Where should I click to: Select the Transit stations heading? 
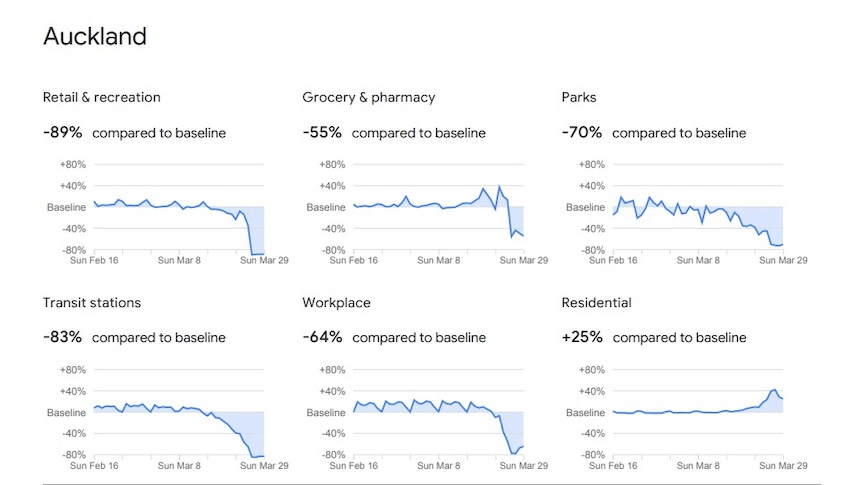(x=92, y=303)
